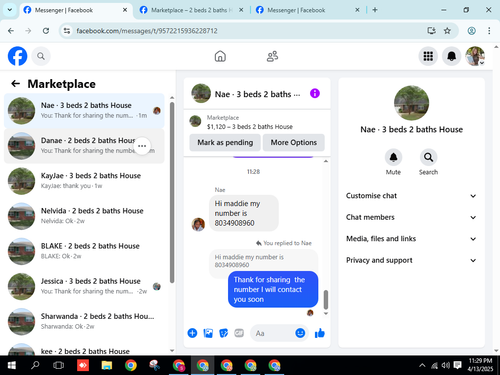Expand Customise chat section
Image resolution: width=500 pixels, height=375 pixels.
(411, 196)
